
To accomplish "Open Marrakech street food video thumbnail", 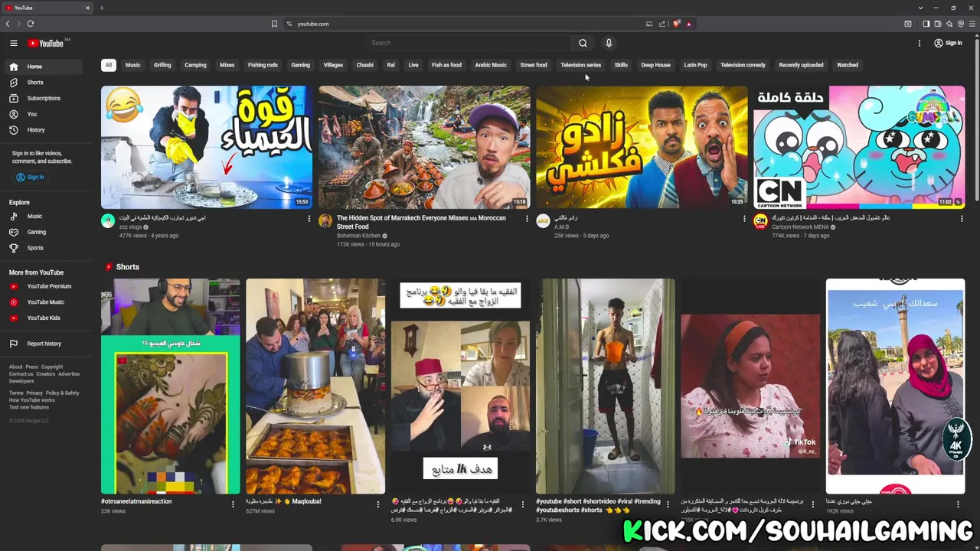I will coord(424,147).
